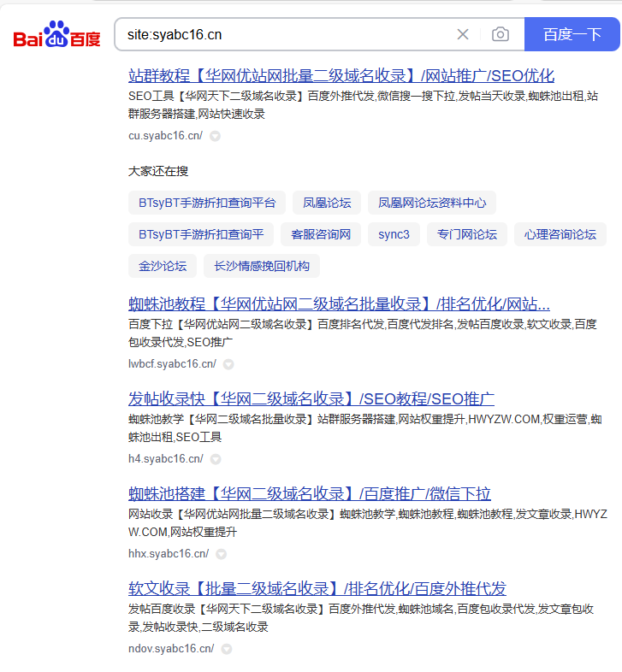Open result titled 发帖收录快【华网二级域名收录】
This screenshot has width=622, height=672.
(x=311, y=399)
